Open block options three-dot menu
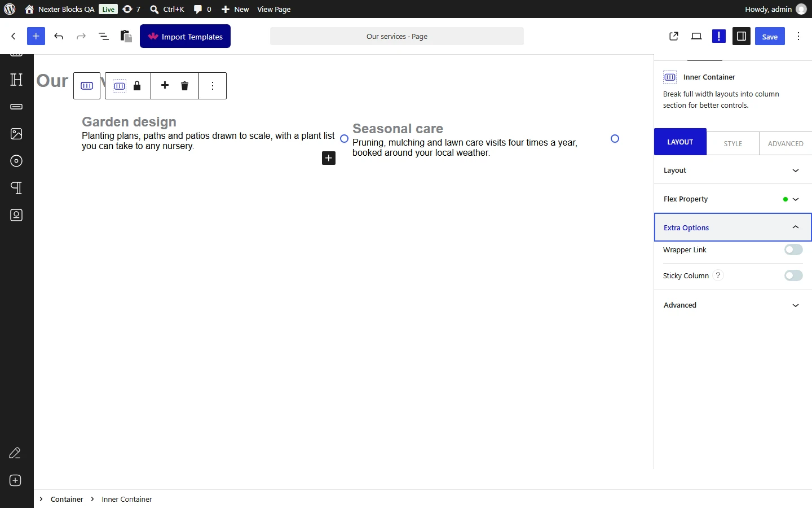The width and height of the screenshot is (812, 508). point(213,86)
